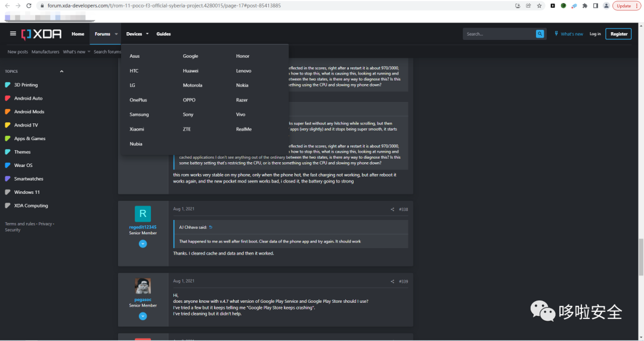Click the post number #338 link
The width and height of the screenshot is (644, 341).
[x=403, y=209]
